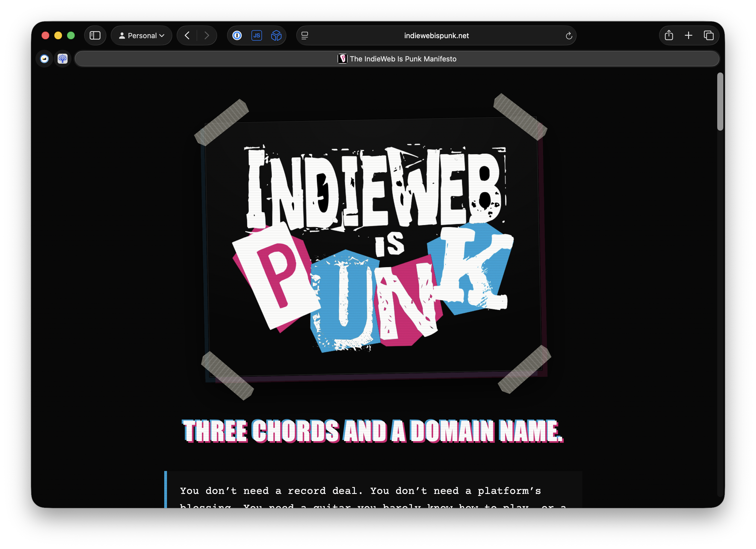Image resolution: width=756 pixels, height=549 pixels.
Task: Select The IndieWeb Is Punk Manifesto tab
Action: pos(397,59)
